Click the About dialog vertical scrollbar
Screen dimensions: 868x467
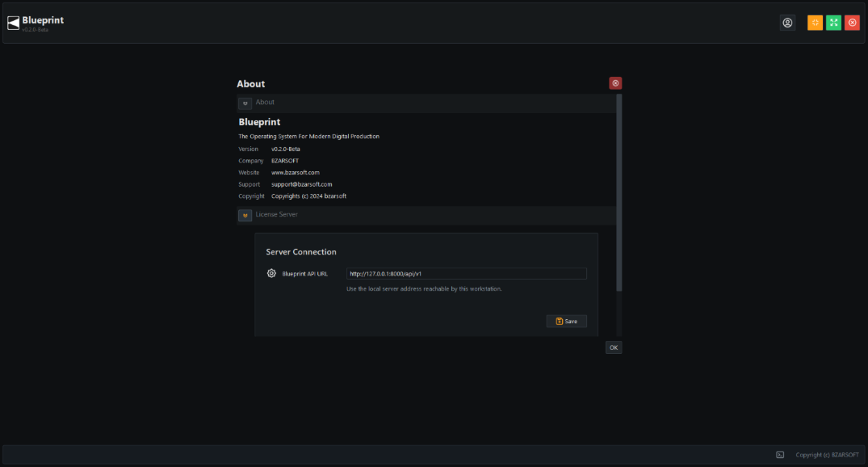[619, 193]
